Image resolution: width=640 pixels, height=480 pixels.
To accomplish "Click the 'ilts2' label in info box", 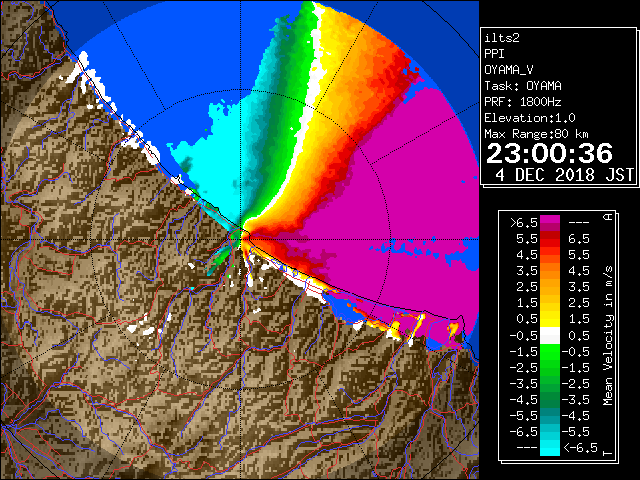I will 502,38.
